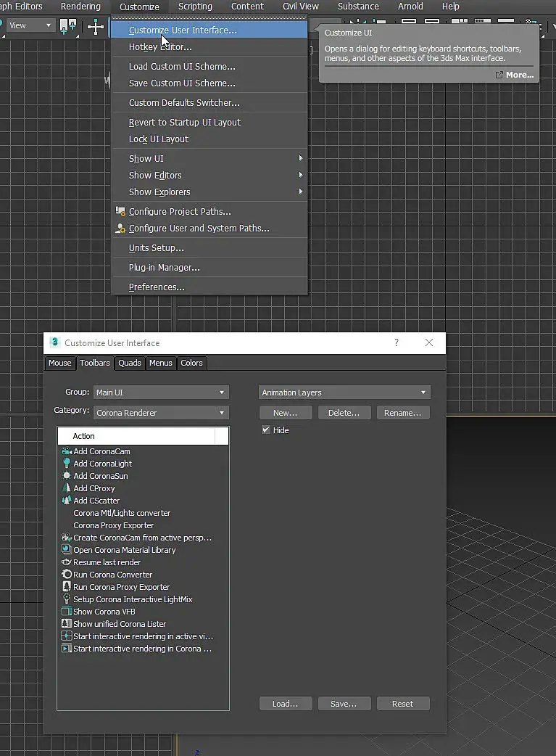Open the Group dropdown showing Main UI

161,393
